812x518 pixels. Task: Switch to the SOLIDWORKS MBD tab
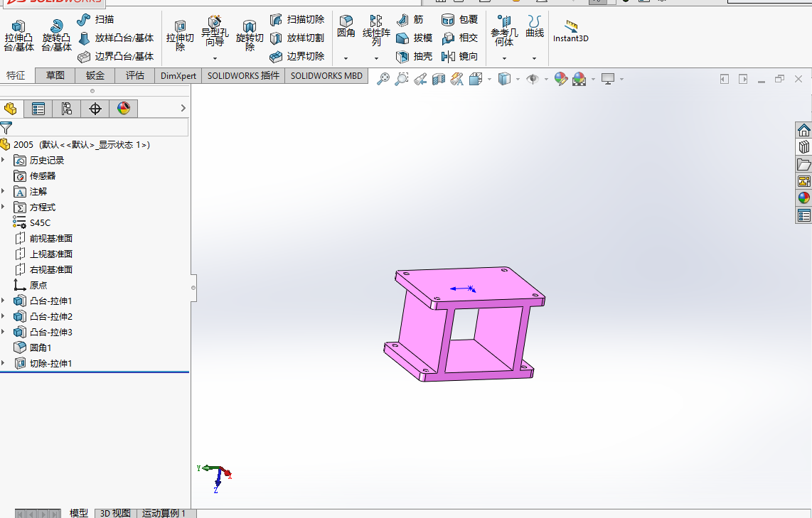coord(327,75)
